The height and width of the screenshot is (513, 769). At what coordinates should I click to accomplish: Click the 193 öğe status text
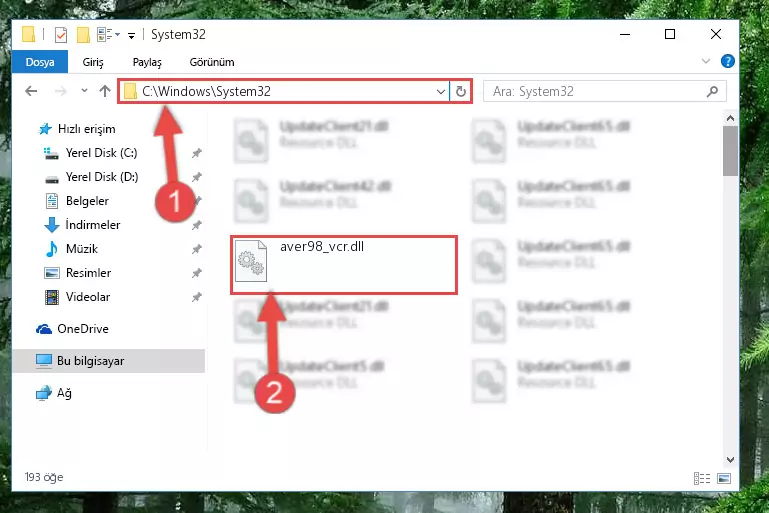[44, 477]
